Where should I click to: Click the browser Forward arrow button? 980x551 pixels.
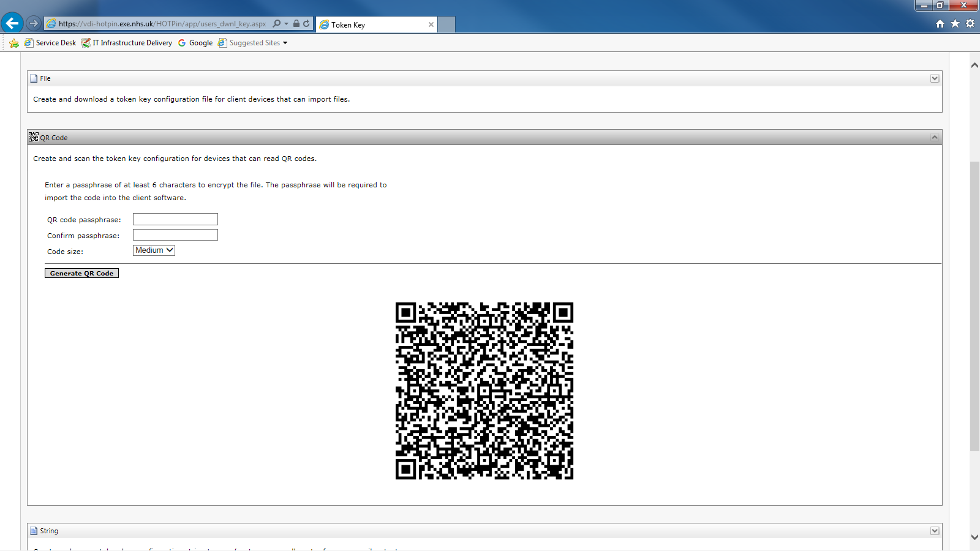click(34, 23)
